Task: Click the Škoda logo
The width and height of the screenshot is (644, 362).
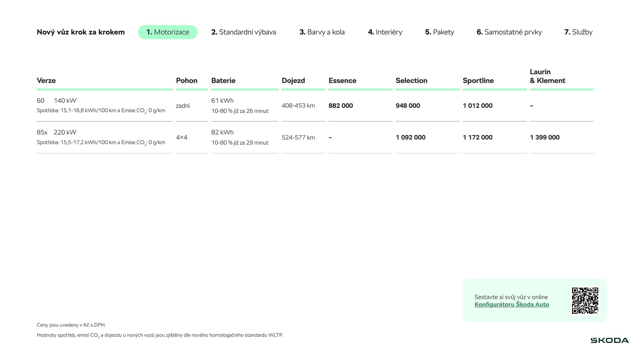Action: click(610, 340)
